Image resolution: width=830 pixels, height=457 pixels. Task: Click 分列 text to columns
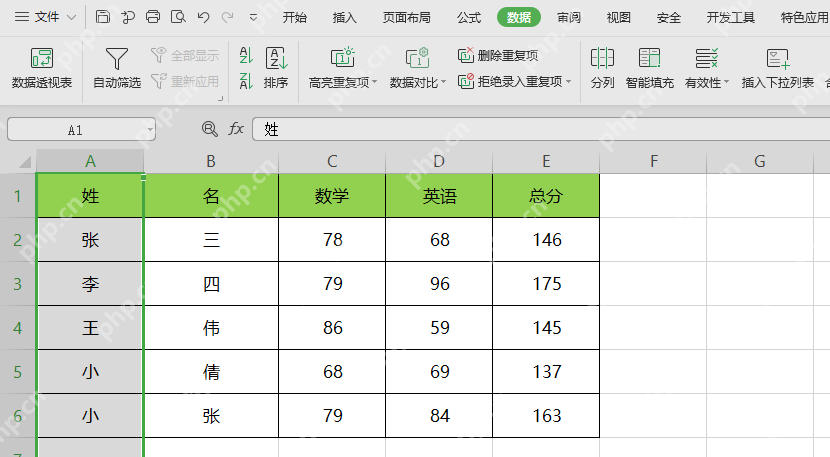(602, 68)
